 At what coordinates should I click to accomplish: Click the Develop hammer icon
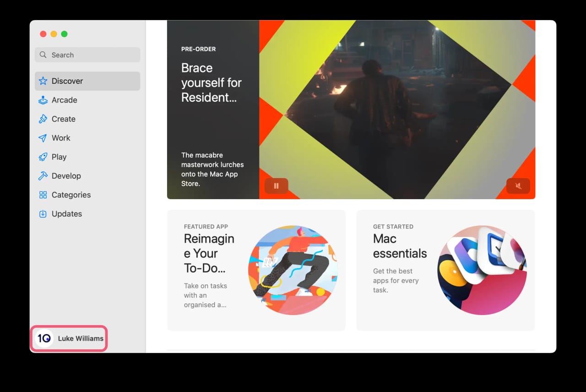point(43,176)
